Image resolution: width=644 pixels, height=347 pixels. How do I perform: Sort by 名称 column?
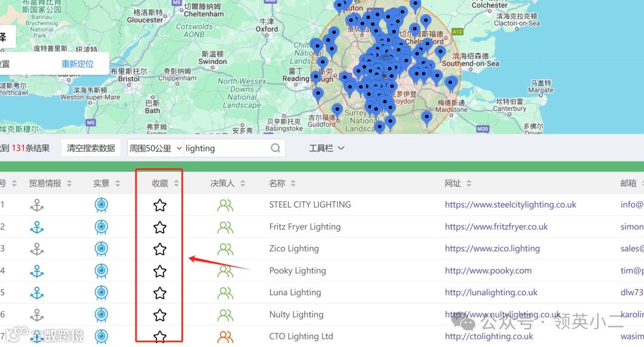pyautogui.click(x=293, y=183)
